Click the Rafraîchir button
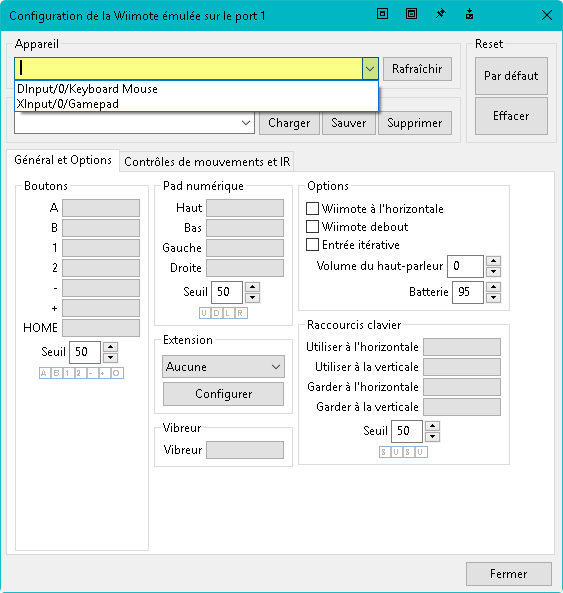The width and height of the screenshot is (563, 593). pos(417,69)
